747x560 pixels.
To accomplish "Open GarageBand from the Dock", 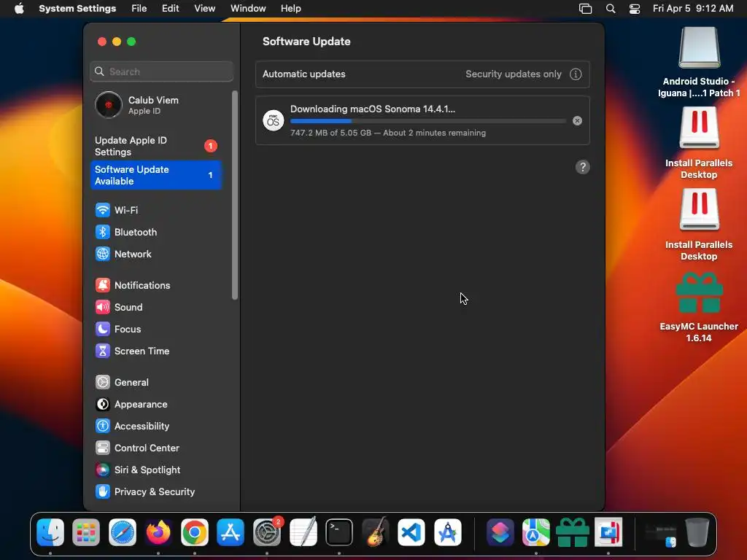I will 376,532.
